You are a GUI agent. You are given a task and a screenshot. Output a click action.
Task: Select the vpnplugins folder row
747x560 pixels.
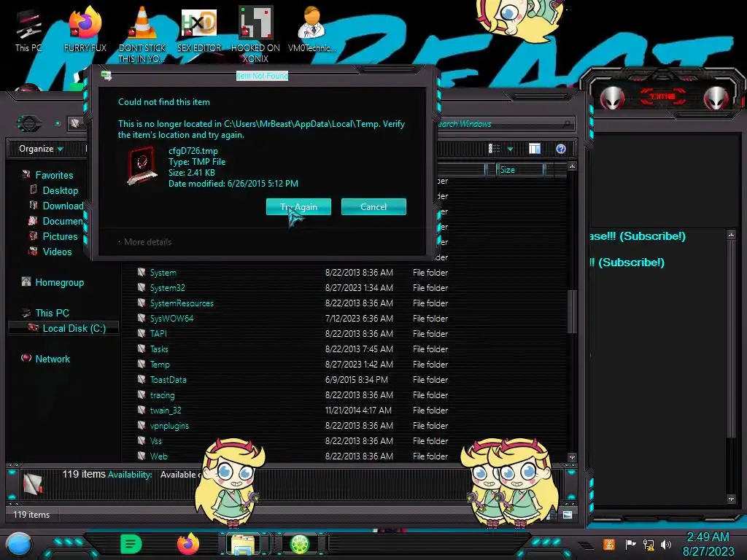click(344, 425)
